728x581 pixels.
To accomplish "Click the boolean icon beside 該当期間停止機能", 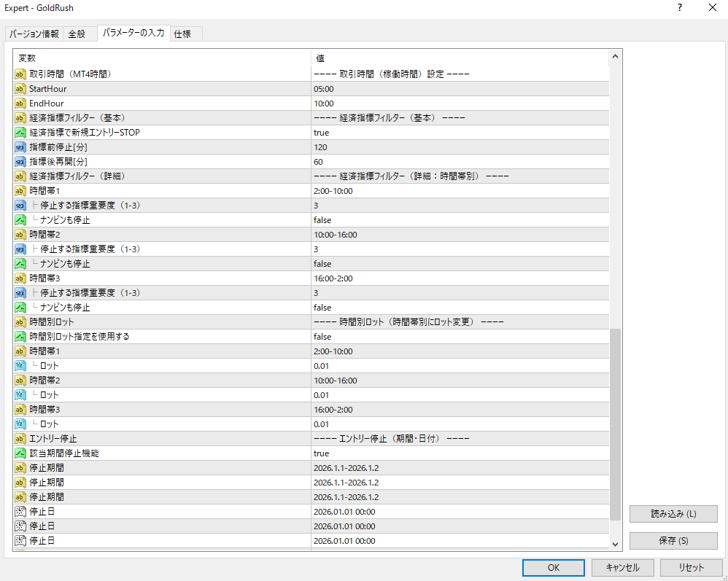I will tap(20, 453).
